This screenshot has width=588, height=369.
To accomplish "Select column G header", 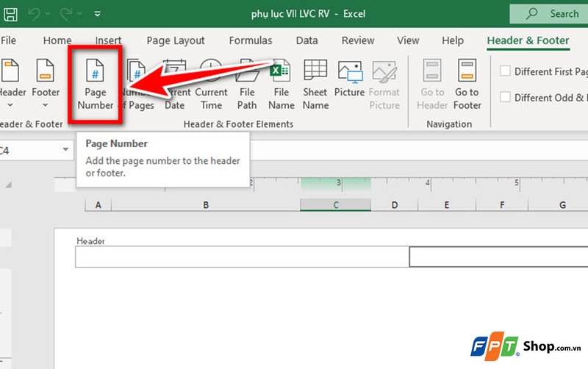I will click(558, 205).
